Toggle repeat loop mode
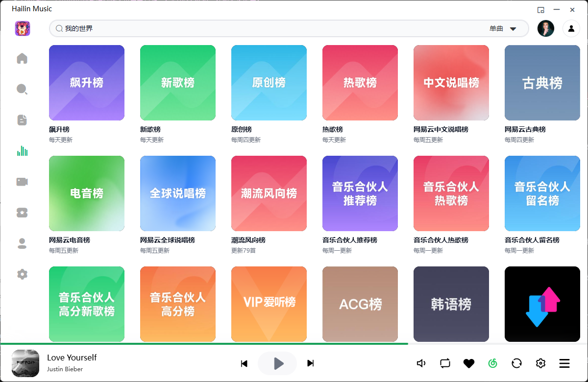588x382 pixels. pyautogui.click(x=445, y=363)
